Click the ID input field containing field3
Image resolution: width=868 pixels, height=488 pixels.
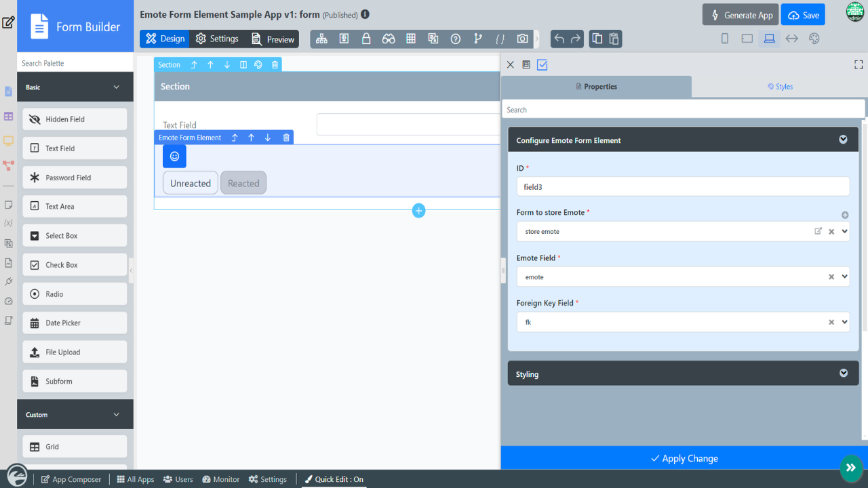coord(682,186)
